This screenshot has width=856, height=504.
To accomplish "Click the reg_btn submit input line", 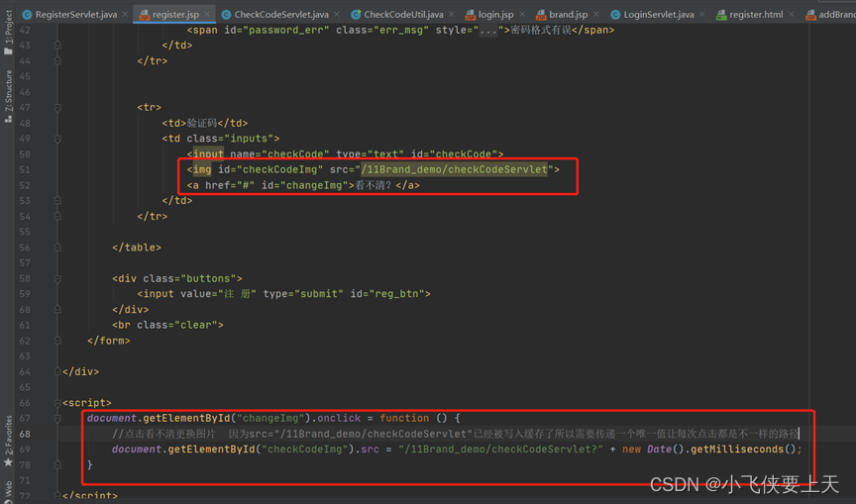I will click(284, 294).
